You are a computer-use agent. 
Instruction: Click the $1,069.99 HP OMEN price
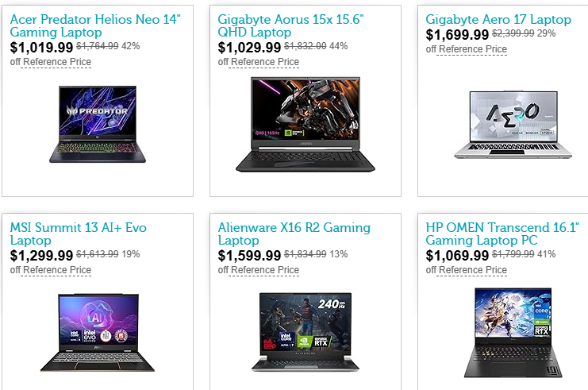point(457,256)
